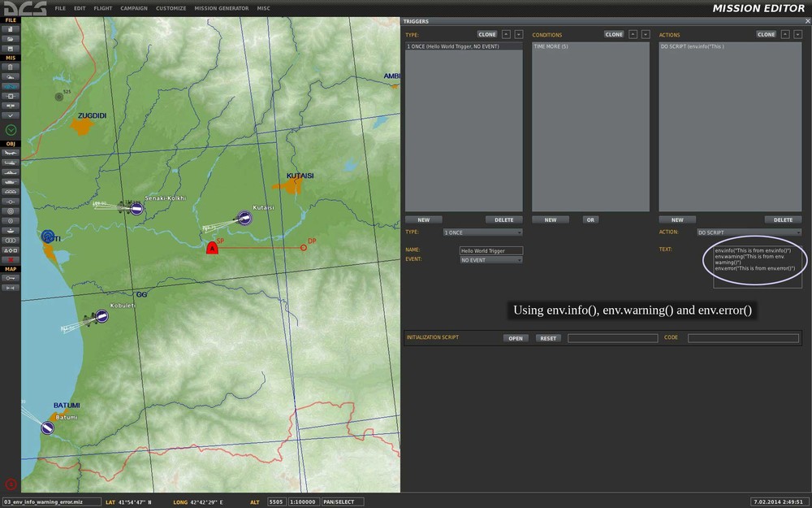Open the MISSION GENERATOR menu
The width and height of the screenshot is (812, 508).
tap(221, 8)
